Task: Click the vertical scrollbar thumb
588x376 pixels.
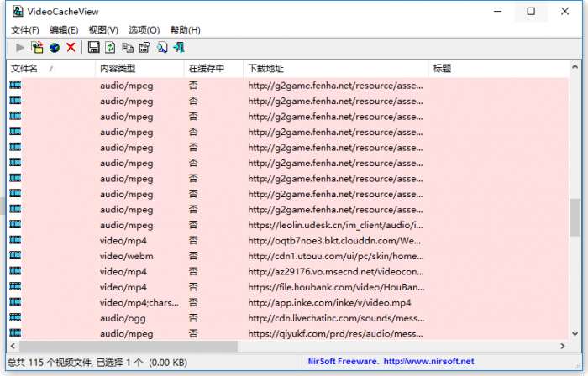Action: tap(575, 217)
